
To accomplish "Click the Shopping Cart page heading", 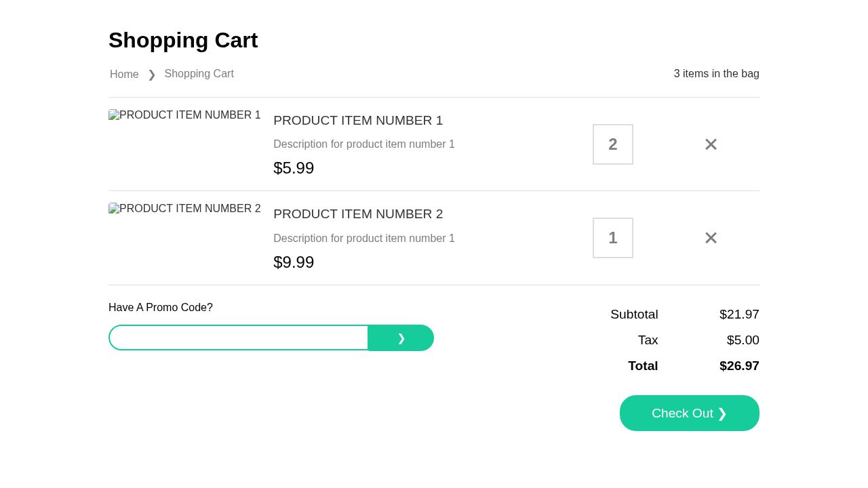I will 183,40.
